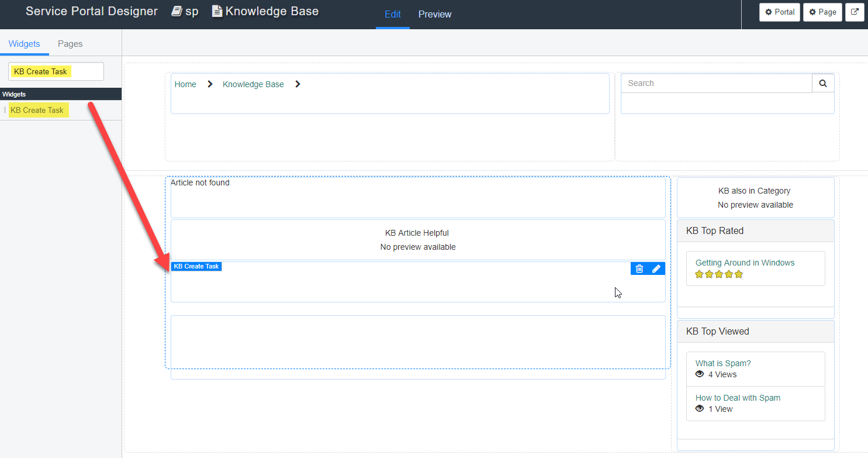
Task: Click the Home breadcrumb link
Action: coord(185,84)
